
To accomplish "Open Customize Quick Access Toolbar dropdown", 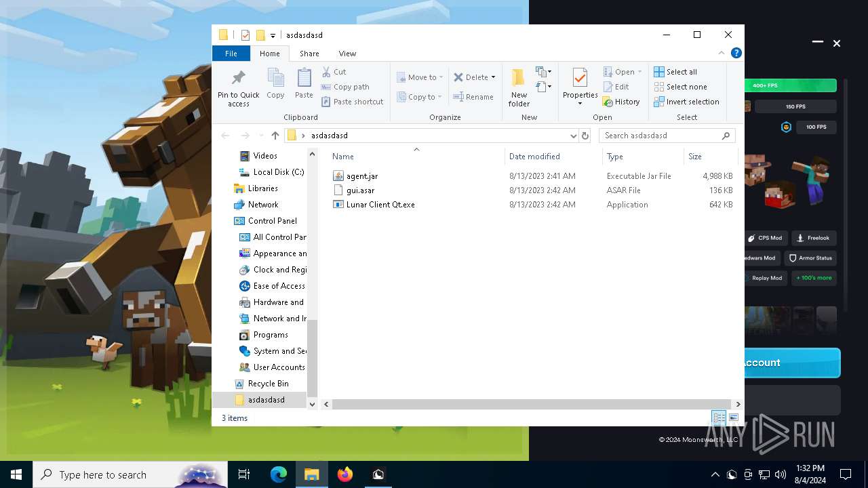I will [x=273, y=35].
